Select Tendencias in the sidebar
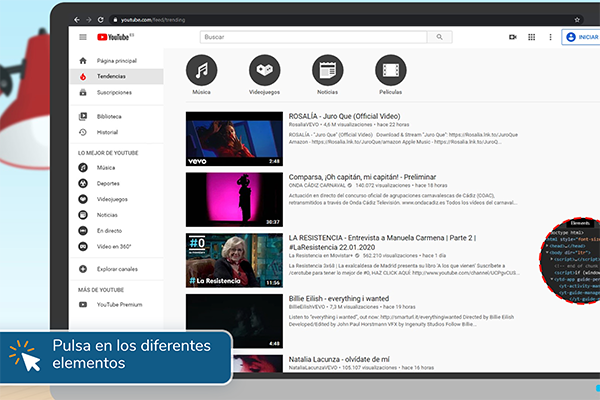The width and height of the screenshot is (600, 400). point(117,77)
